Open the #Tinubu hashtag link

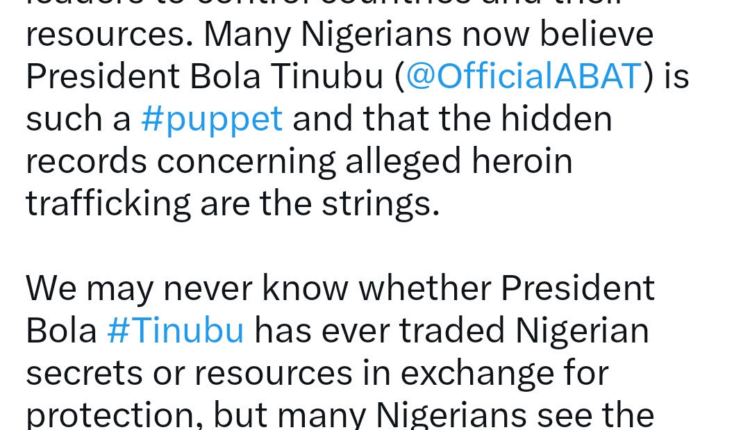pos(176,331)
